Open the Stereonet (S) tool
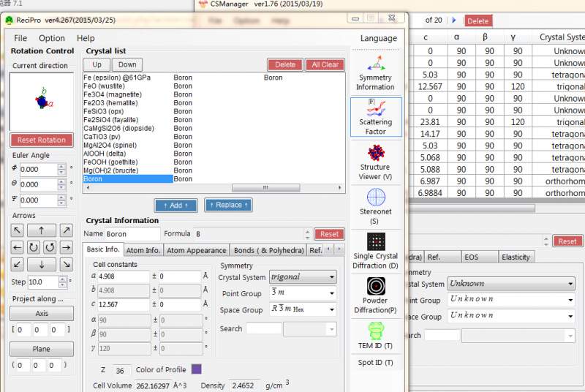585x392 pixels. point(376,206)
